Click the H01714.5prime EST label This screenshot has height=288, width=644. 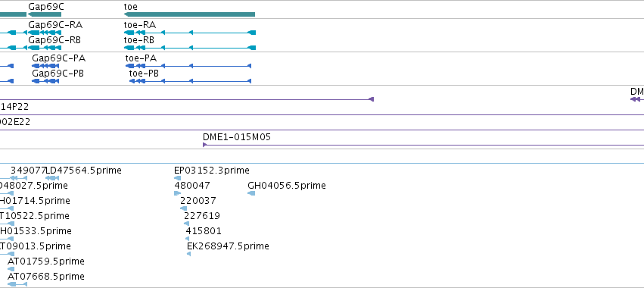click(35, 201)
